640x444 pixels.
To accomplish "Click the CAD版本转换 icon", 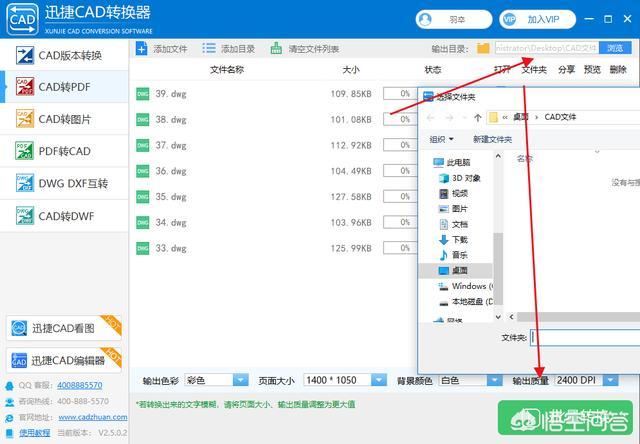I will click(x=25, y=55).
